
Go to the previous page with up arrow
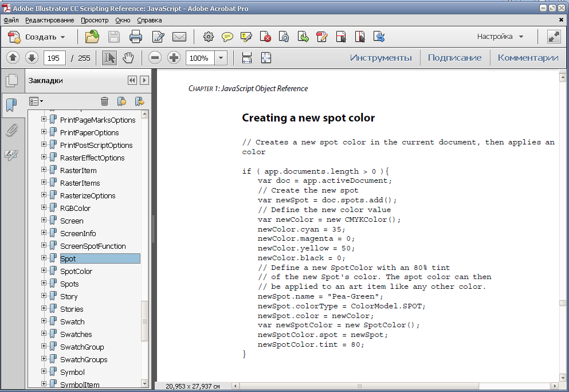pyautogui.click(x=13, y=58)
